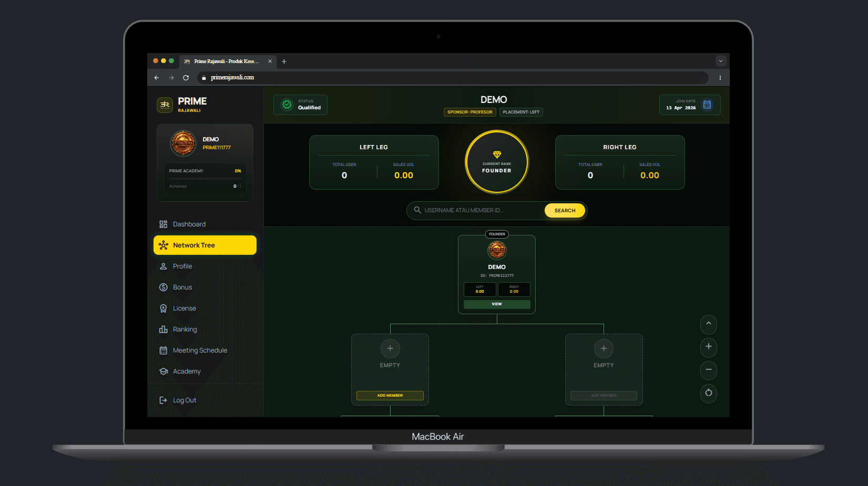Open the tab search dropdown arrow
The image size is (868, 486).
point(721,61)
